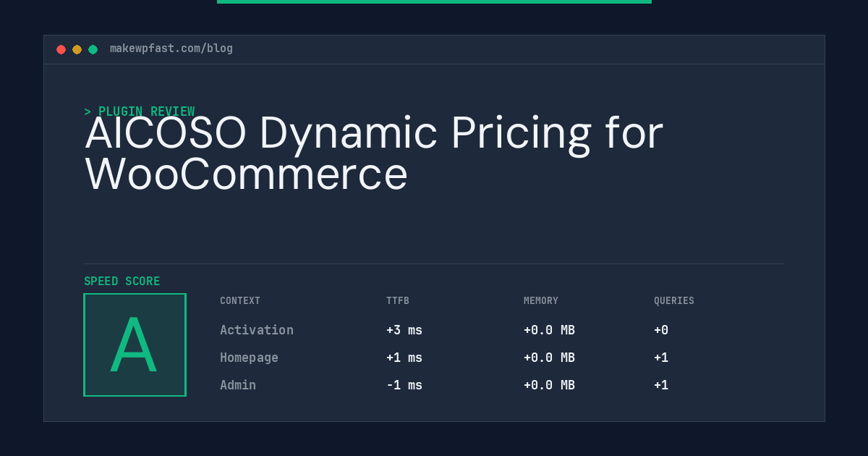Click the MEMORY column header
868x456 pixels.
pos(541,301)
